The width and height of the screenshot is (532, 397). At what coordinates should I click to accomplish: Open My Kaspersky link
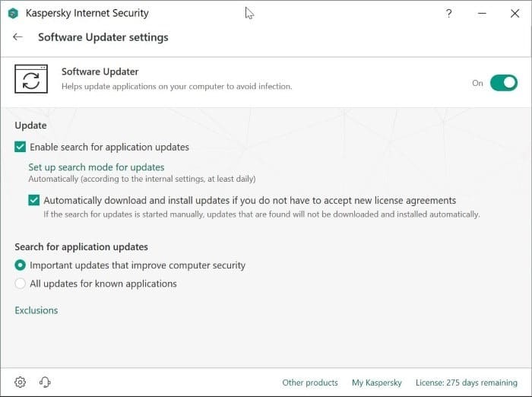click(x=377, y=383)
